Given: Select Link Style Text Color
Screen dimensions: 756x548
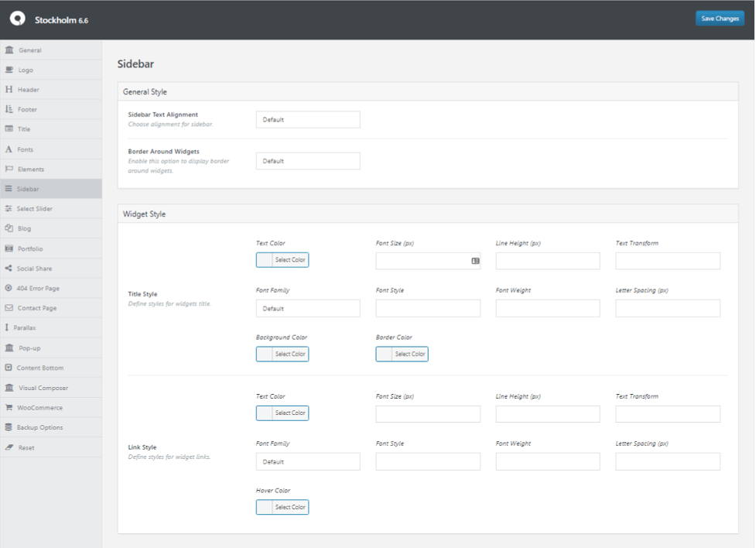Looking at the screenshot, I should coord(282,413).
